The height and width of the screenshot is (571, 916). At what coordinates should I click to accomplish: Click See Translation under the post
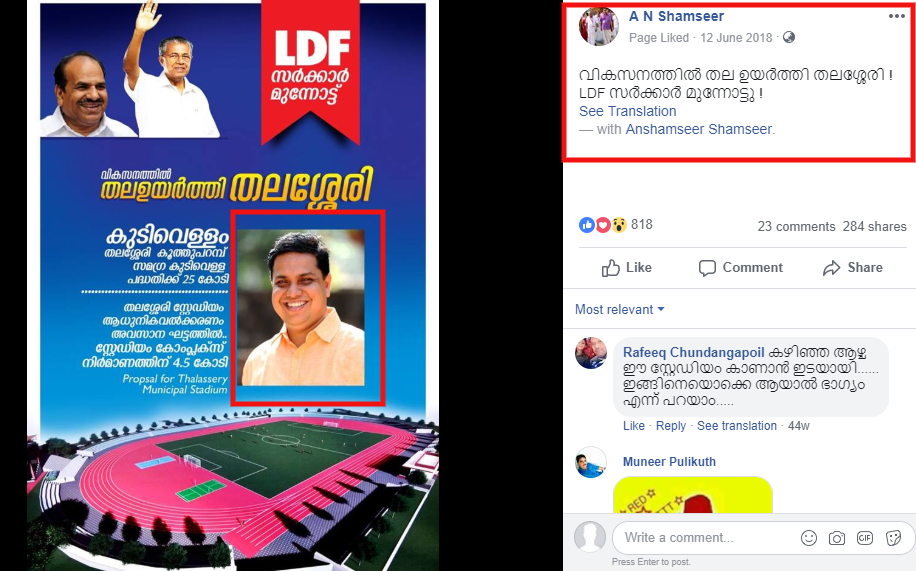click(x=627, y=111)
